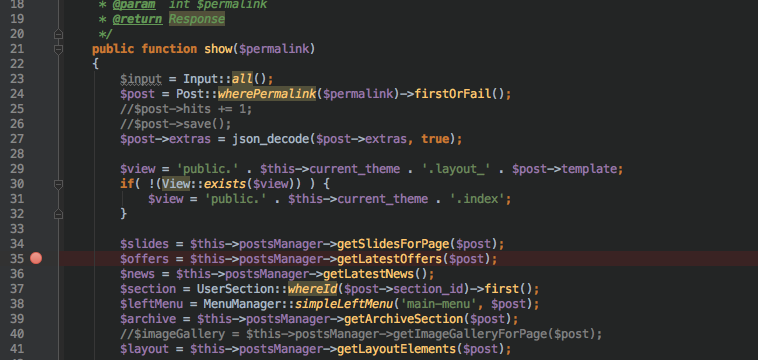Click the @return doc tag
Image resolution: width=758 pixels, height=360 pixels.
pyautogui.click(x=137, y=19)
